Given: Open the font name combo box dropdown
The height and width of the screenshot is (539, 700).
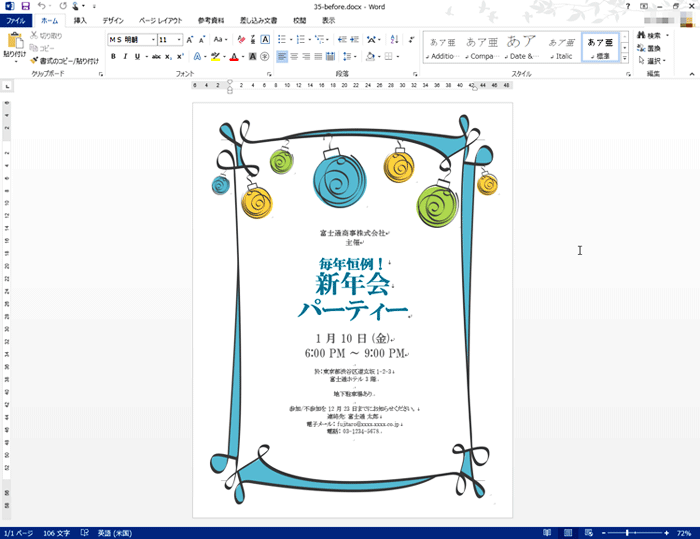Looking at the screenshot, I should click(x=153, y=40).
